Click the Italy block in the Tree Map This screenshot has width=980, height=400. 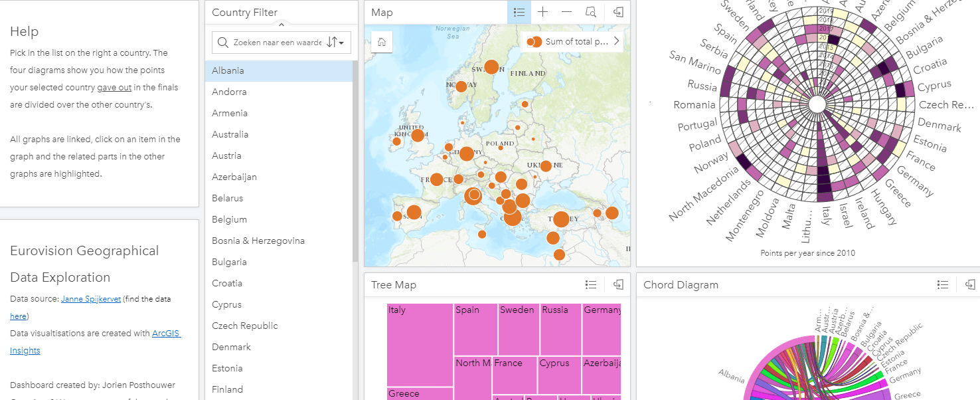[420, 345]
